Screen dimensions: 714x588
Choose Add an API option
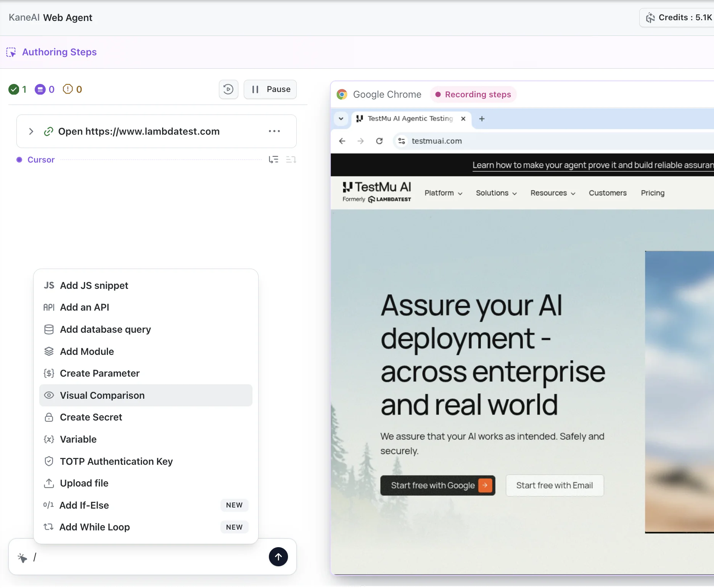coord(146,308)
